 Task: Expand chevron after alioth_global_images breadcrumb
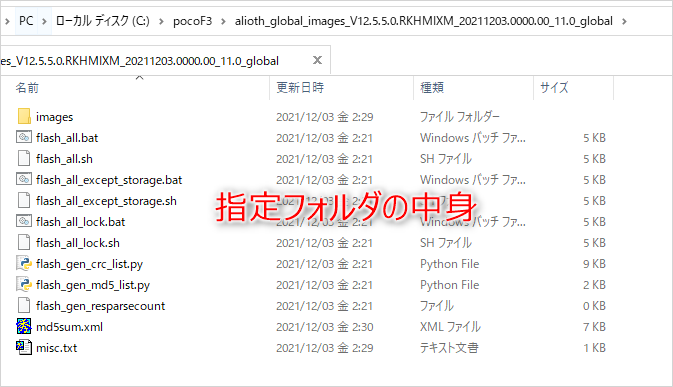[624, 21]
